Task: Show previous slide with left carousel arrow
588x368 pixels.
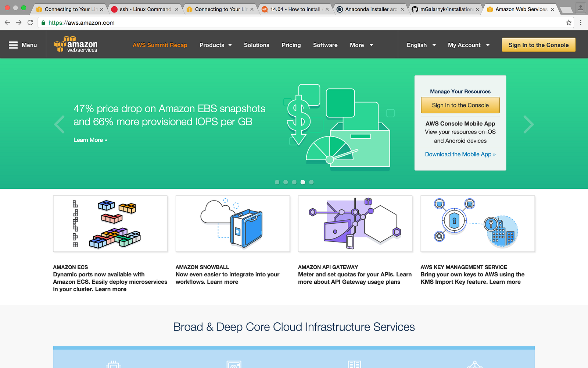Action: [x=59, y=124]
